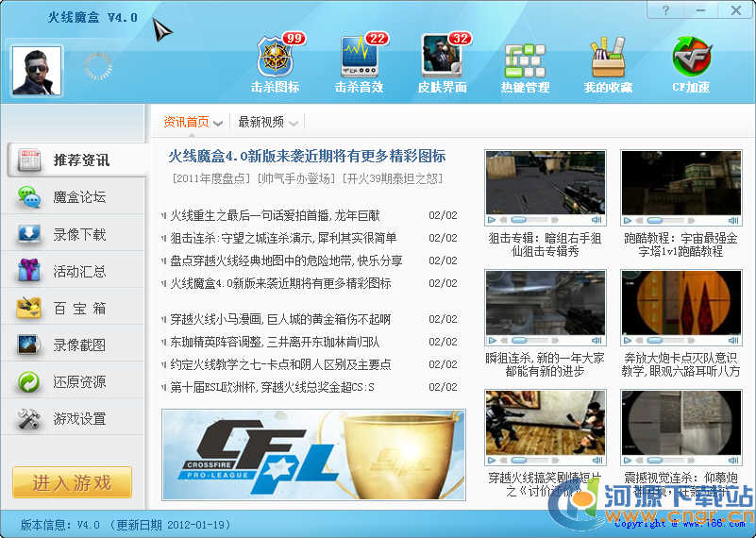The image size is (756, 538).
Task: Open headline 火线魔盒4.0新版来袭 article
Action: [307, 156]
